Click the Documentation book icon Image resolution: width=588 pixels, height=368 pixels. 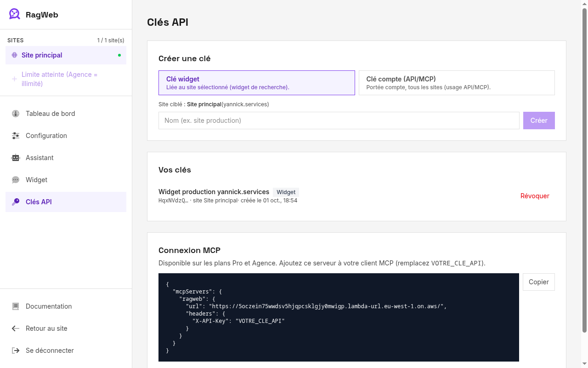pyautogui.click(x=16, y=306)
